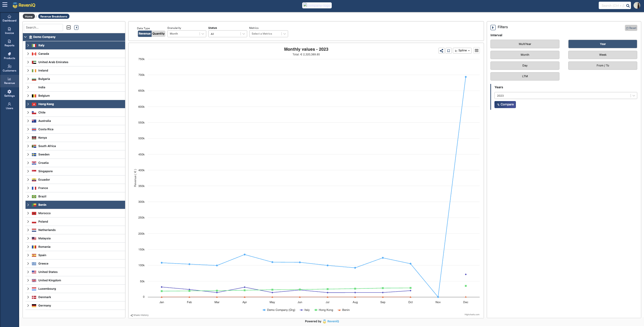The image size is (644, 327).
Task: Select the Year interval
Action: click(x=603, y=44)
